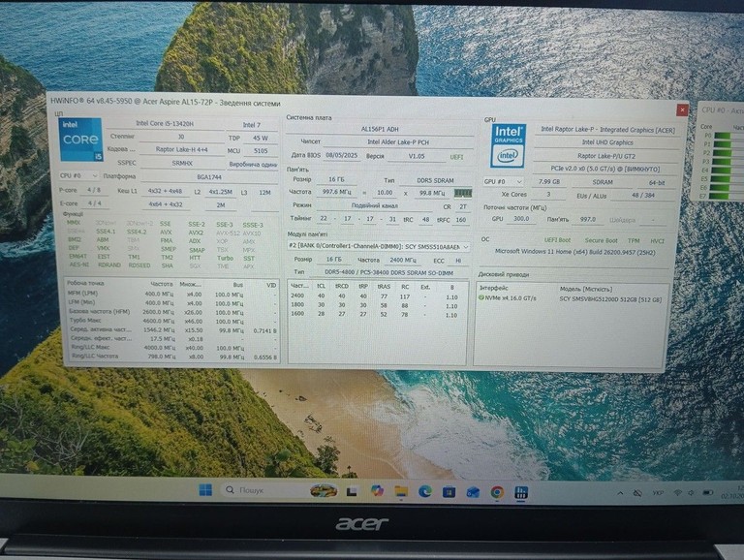This screenshot has height=560, width=744.
Task: Click the TPM status label
Action: coord(634,240)
